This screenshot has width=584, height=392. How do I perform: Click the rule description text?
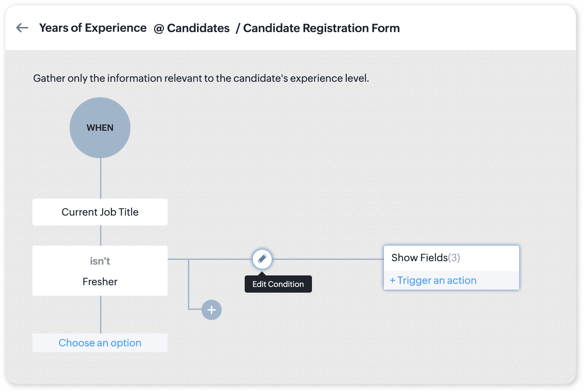(201, 78)
